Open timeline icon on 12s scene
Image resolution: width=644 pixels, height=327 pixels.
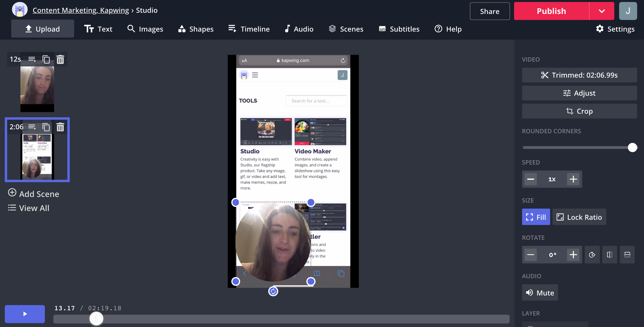(32, 59)
